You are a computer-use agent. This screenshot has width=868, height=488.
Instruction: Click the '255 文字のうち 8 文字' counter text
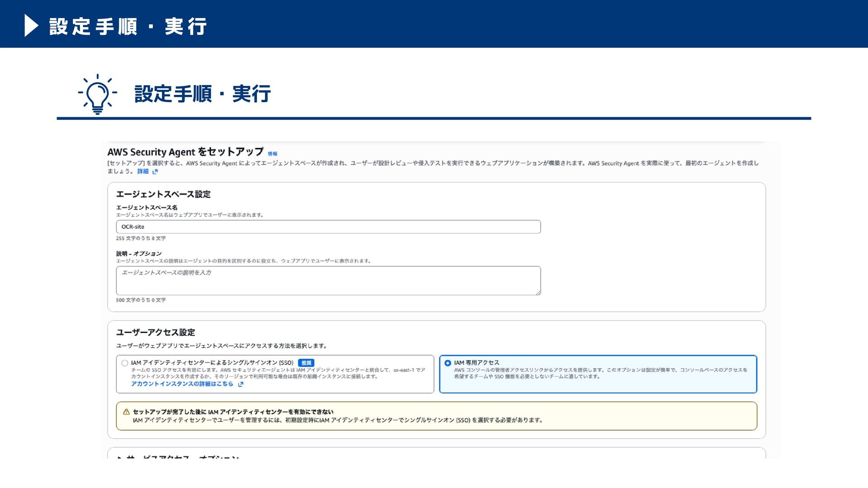tap(141, 238)
